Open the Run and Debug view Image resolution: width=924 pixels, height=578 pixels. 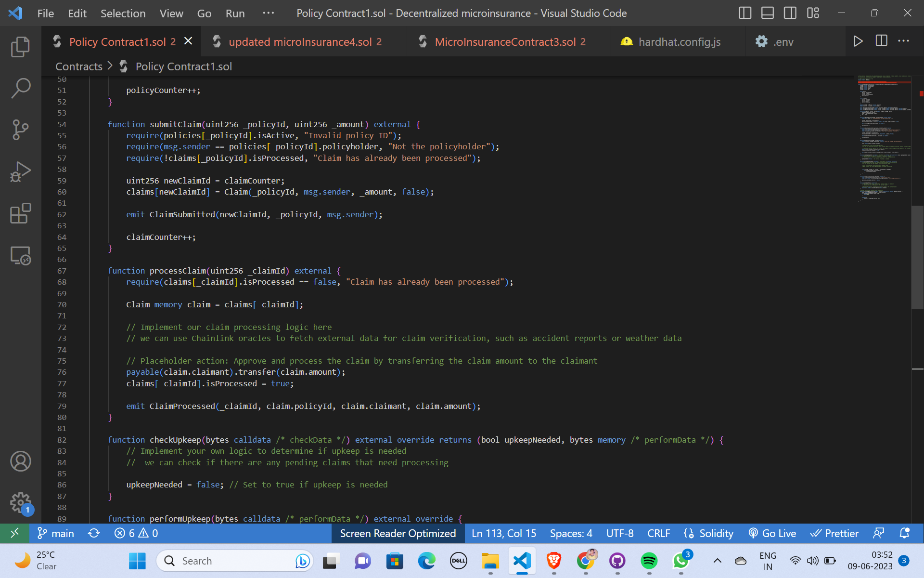(20, 171)
